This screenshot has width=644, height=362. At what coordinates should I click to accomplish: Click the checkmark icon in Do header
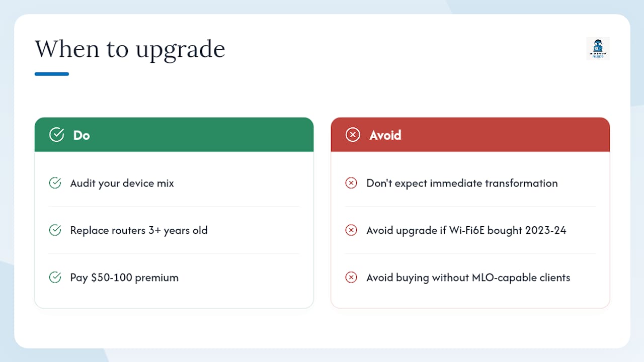[56, 135]
